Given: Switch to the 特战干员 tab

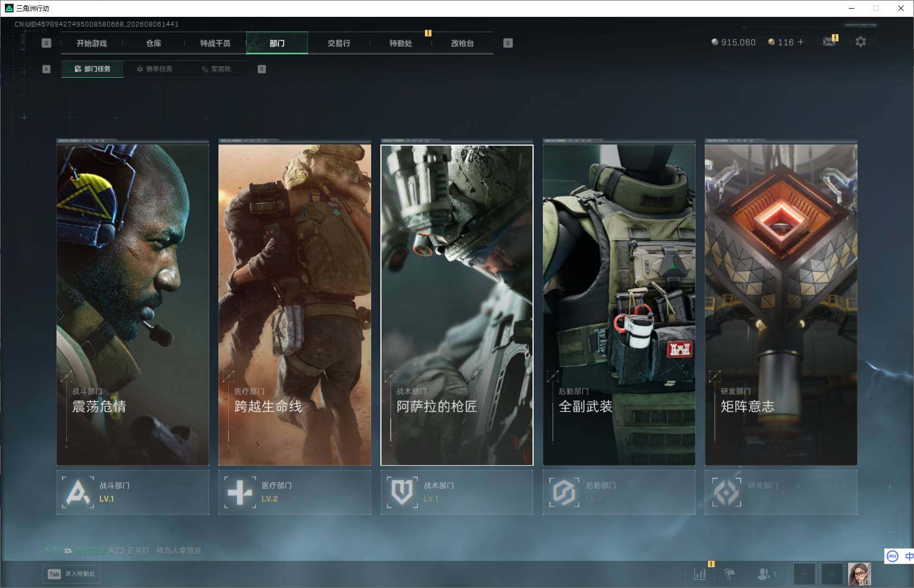Looking at the screenshot, I should pos(215,43).
